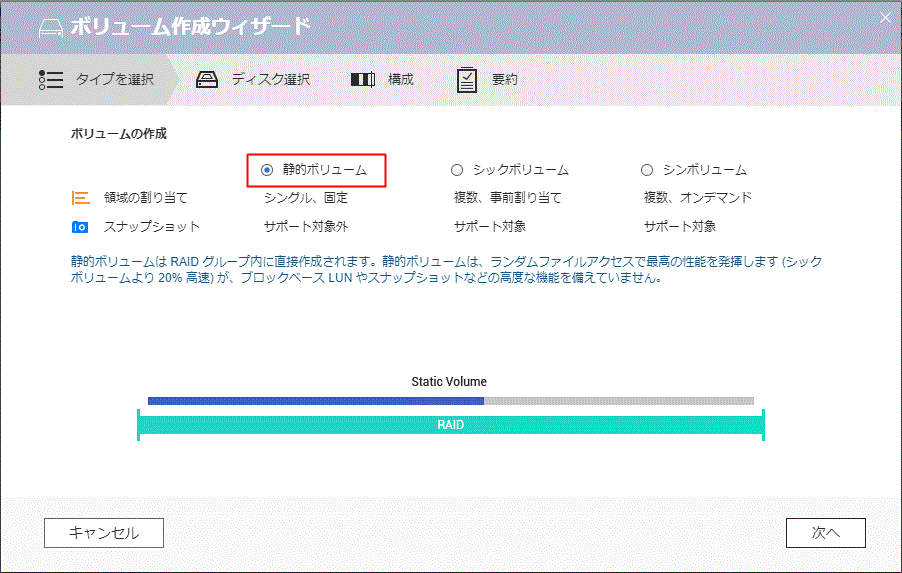This screenshot has height=573, width=902.
Task: Click the 'Static Volume' diagram label
Action: click(x=449, y=381)
